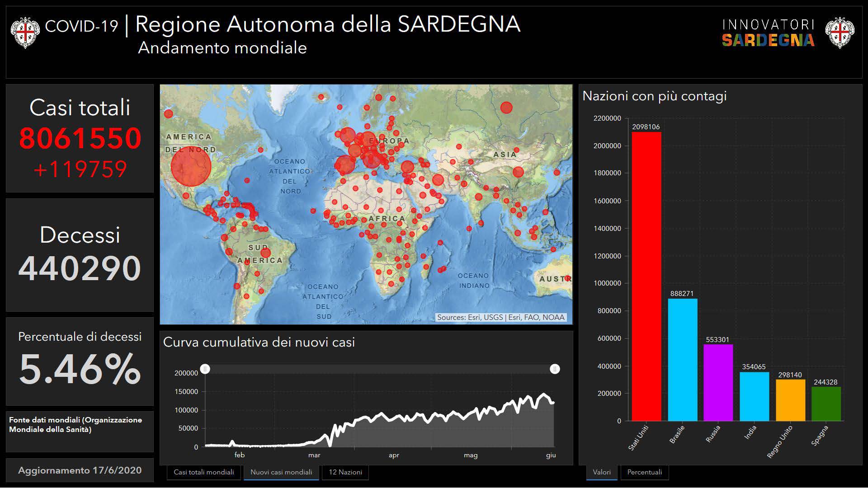Click the purple Russia bar
Viewport: 868px width, 488px height.
[x=718, y=383]
